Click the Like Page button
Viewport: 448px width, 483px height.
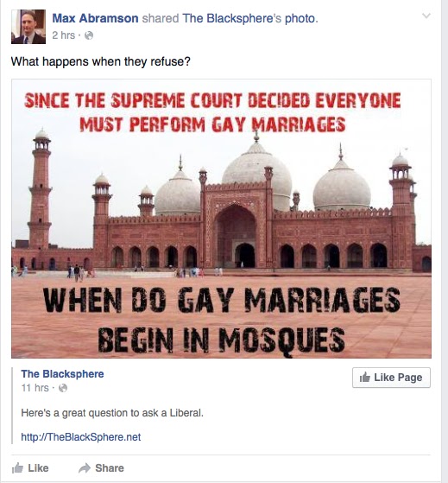tap(391, 378)
